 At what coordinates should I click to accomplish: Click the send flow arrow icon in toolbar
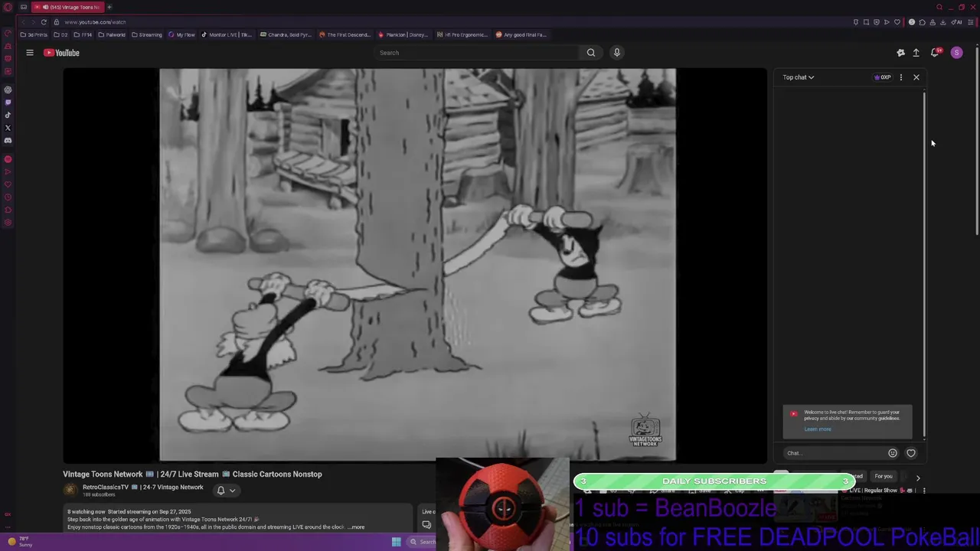point(887,22)
